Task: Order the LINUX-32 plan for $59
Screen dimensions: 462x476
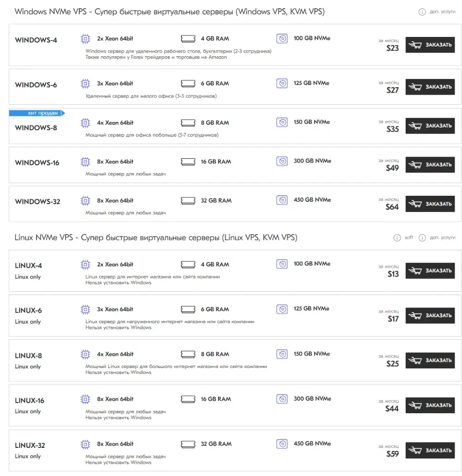Action: tap(430, 450)
